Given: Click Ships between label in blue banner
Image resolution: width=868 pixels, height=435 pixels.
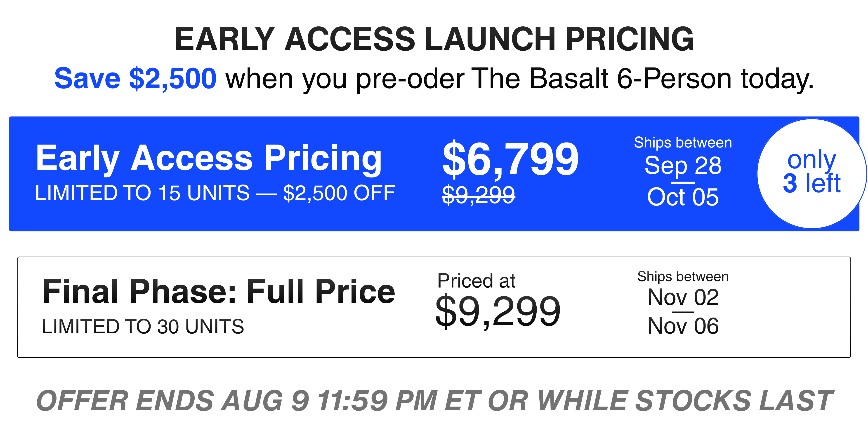Looking at the screenshot, I should (683, 143).
